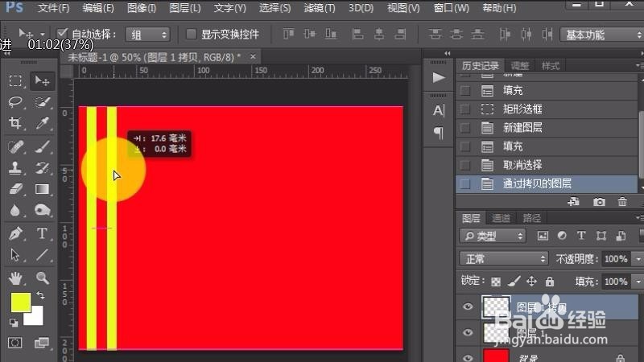Filter layers by shape layer icon

pyautogui.click(x=601, y=236)
